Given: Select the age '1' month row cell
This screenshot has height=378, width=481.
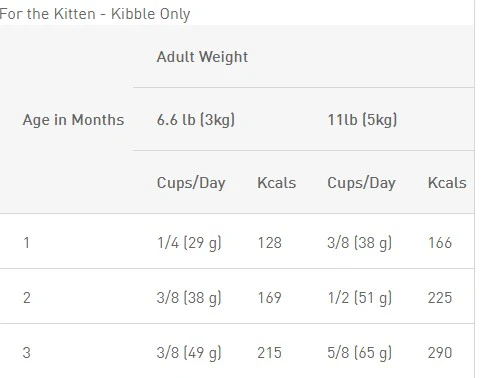Looking at the screenshot, I should (27, 243).
